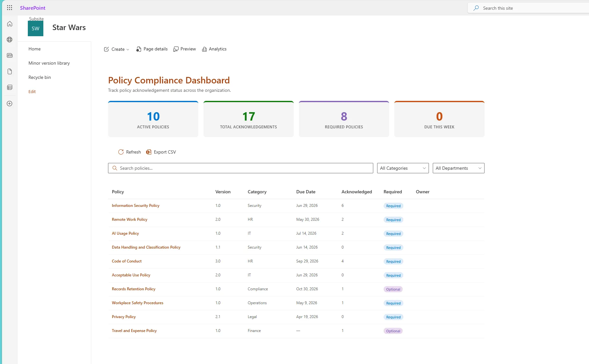
Task: Select the Edit navigation link
Action: coord(32,91)
